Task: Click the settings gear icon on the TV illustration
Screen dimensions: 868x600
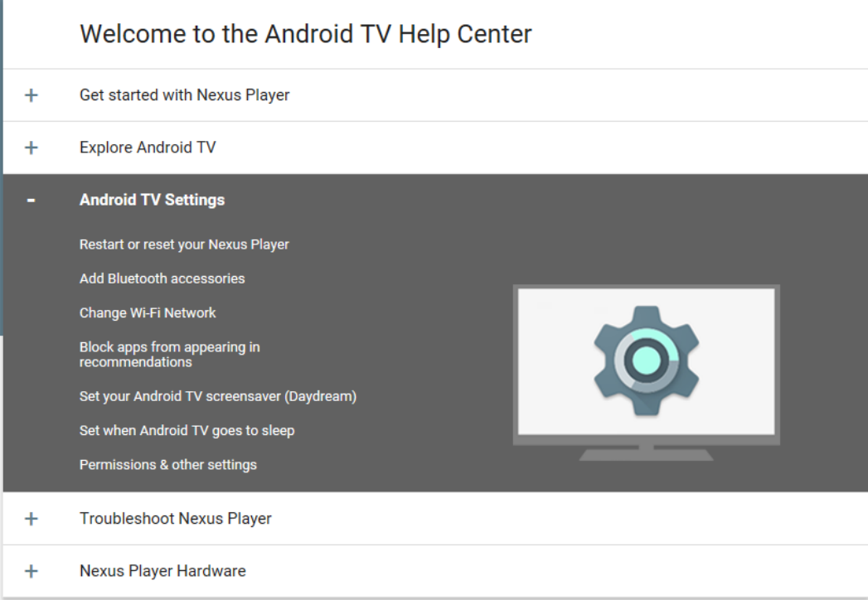Action: 646,360
